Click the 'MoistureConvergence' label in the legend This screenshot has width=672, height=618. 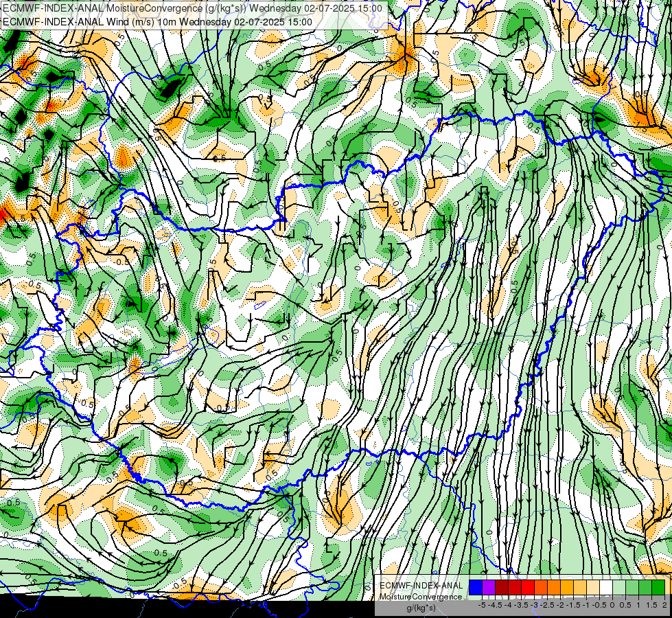pyautogui.click(x=421, y=597)
